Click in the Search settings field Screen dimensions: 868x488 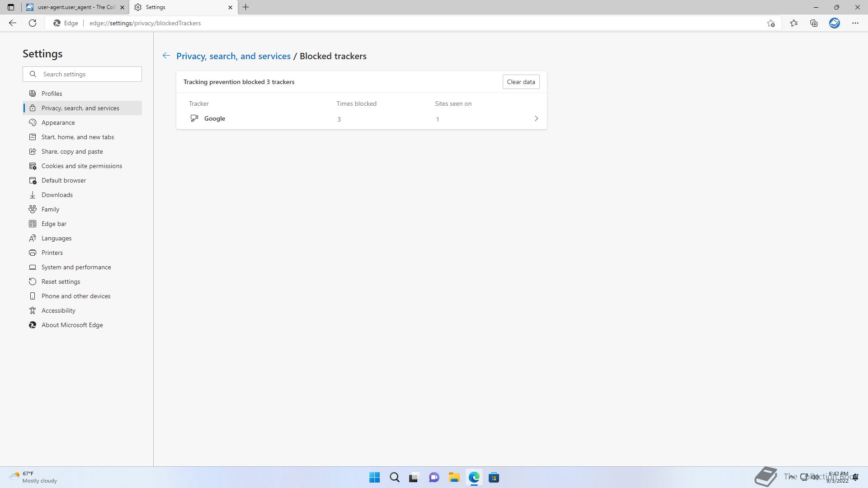click(x=82, y=74)
